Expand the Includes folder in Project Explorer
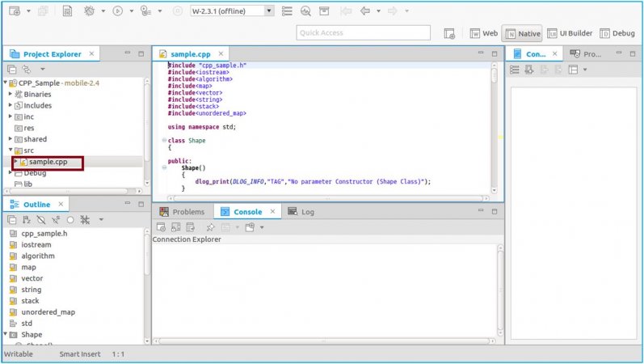 [x=11, y=105]
